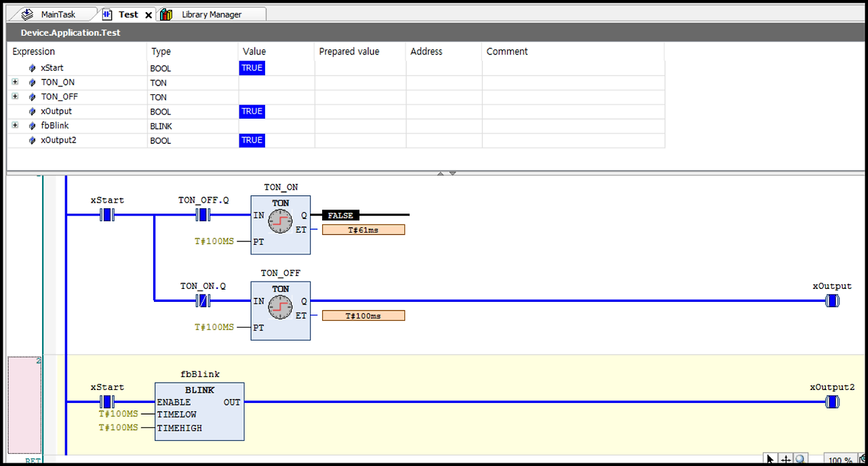Click the Prepared value cell for xStart
The width and height of the screenshot is (868, 466).
359,68
